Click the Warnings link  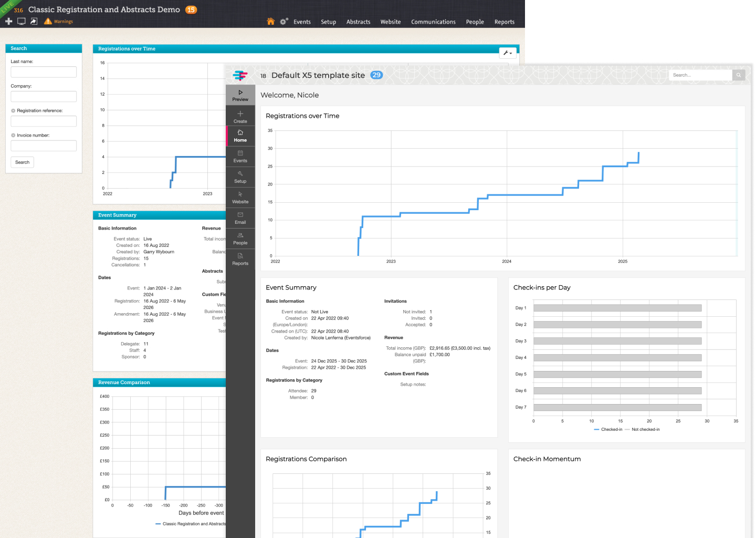click(x=63, y=22)
